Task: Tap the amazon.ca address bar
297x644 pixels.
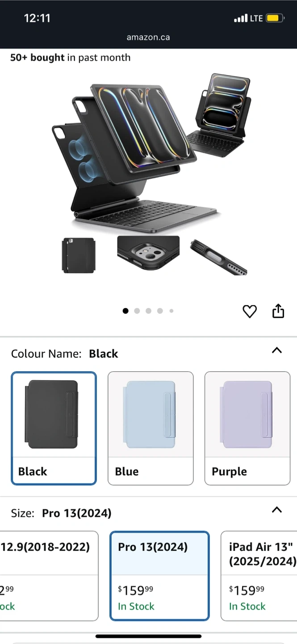Action: click(148, 38)
